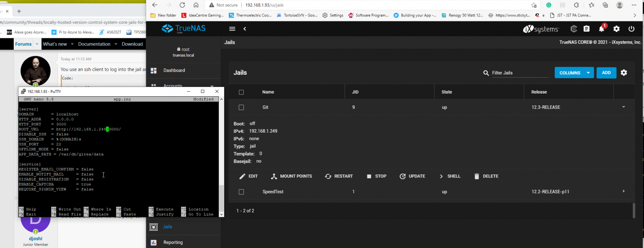
Task: Open alerts bell notification icon
Action: click(x=602, y=29)
